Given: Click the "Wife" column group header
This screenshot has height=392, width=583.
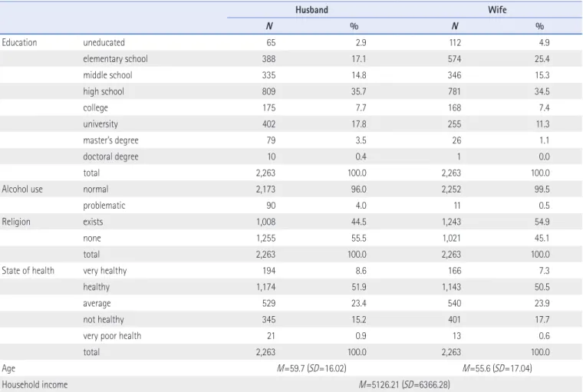Looking at the screenshot, I should (497, 10).
